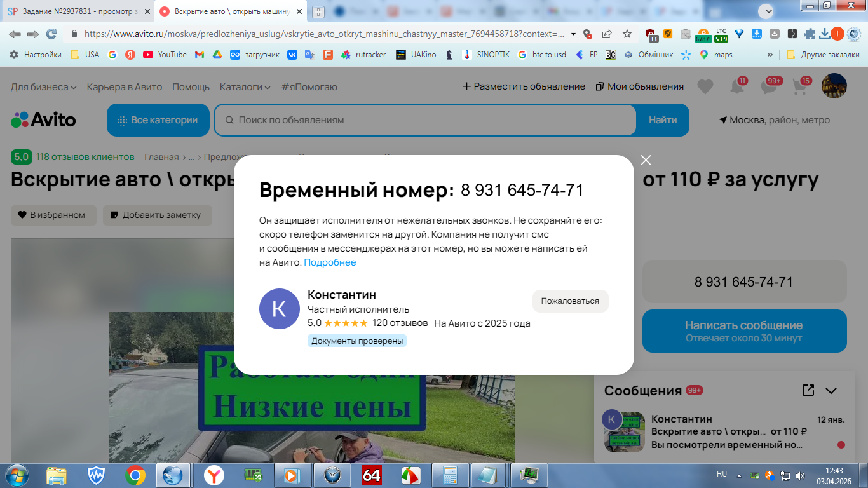This screenshot has width=868, height=488.
Task: Open the USA bookmarks folder
Action: click(x=85, y=55)
